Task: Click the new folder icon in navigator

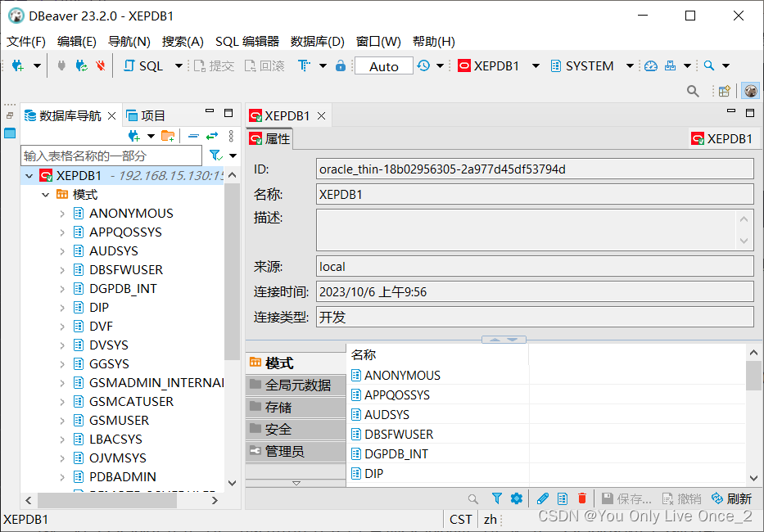Action: pos(168,136)
